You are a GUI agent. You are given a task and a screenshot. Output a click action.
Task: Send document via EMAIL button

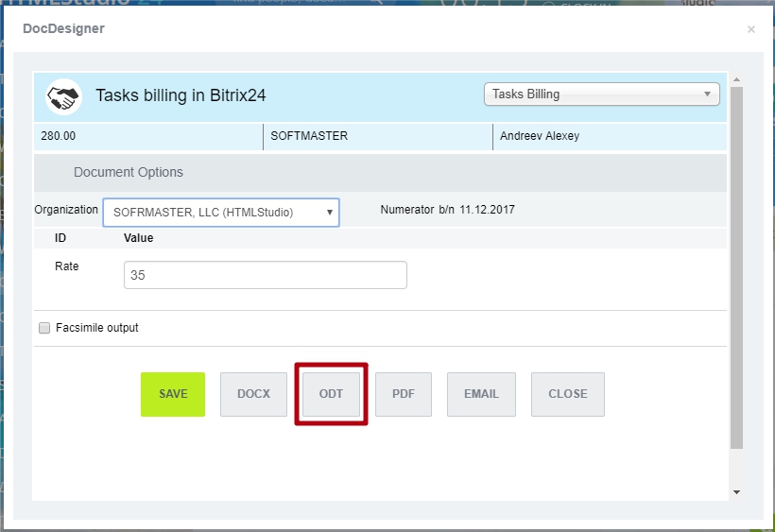pyautogui.click(x=481, y=394)
